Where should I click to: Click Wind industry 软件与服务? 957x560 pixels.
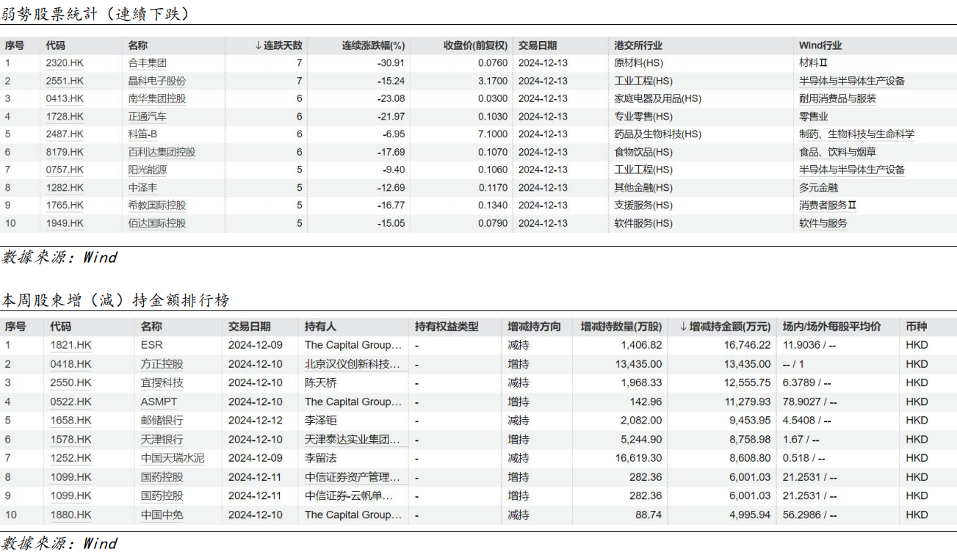coord(823,223)
